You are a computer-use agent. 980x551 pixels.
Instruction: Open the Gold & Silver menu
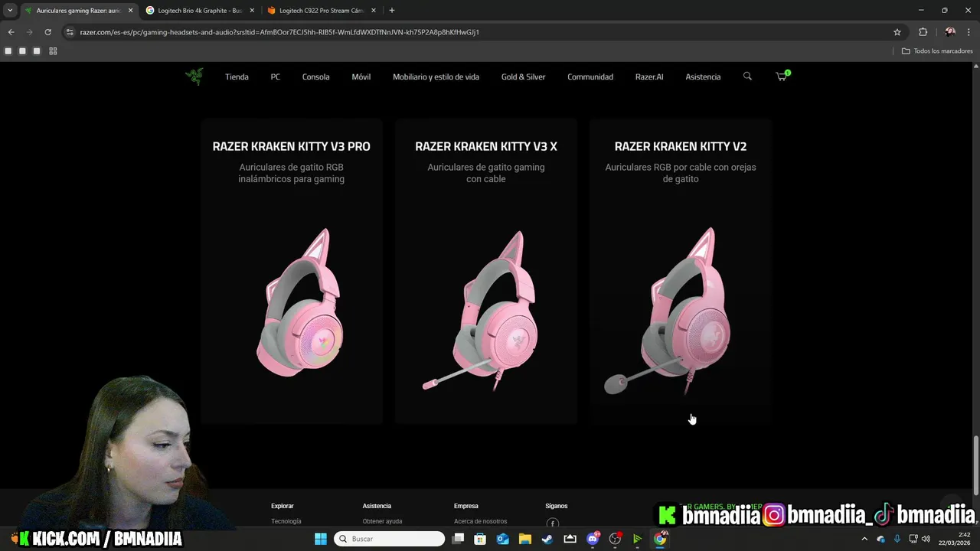[x=524, y=77]
